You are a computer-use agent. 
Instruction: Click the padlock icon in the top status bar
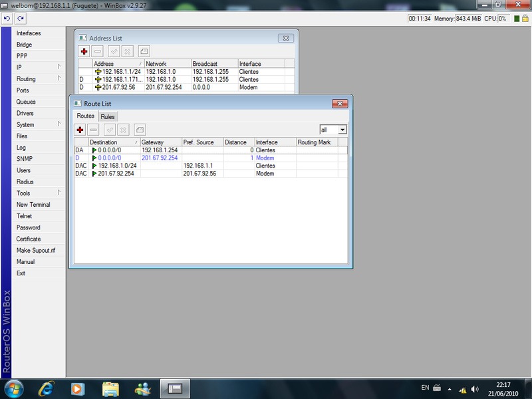pyautogui.click(x=525, y=19)
